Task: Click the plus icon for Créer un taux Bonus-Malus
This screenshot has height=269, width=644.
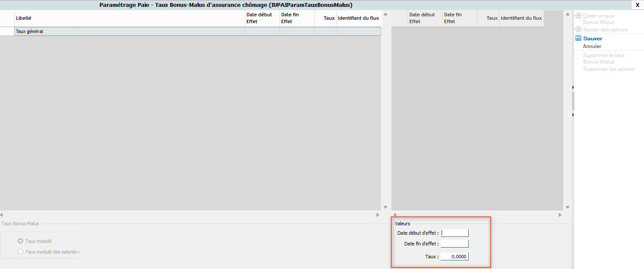Action: (578, 16)
